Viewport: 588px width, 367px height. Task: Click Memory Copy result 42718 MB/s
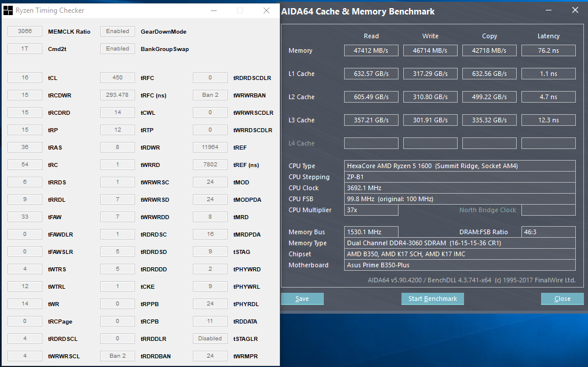coord(490,50)
